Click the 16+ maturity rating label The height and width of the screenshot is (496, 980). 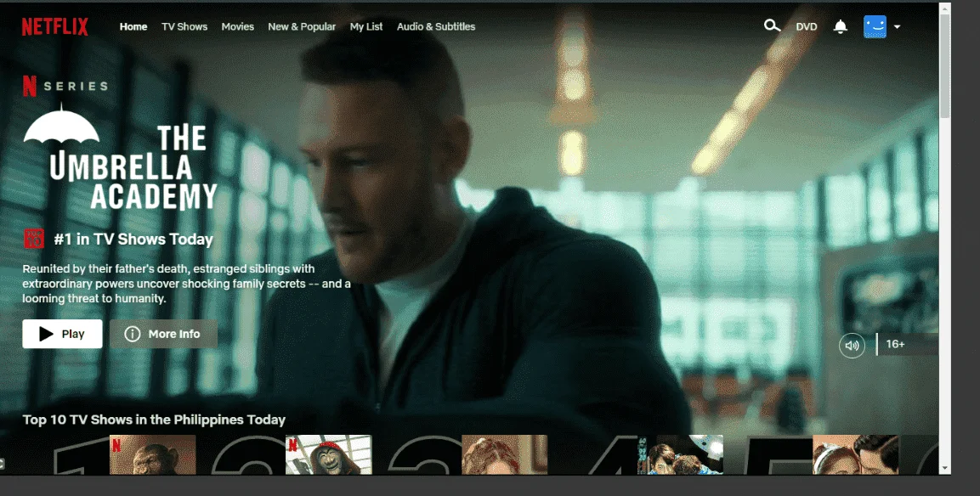(895, 344)
